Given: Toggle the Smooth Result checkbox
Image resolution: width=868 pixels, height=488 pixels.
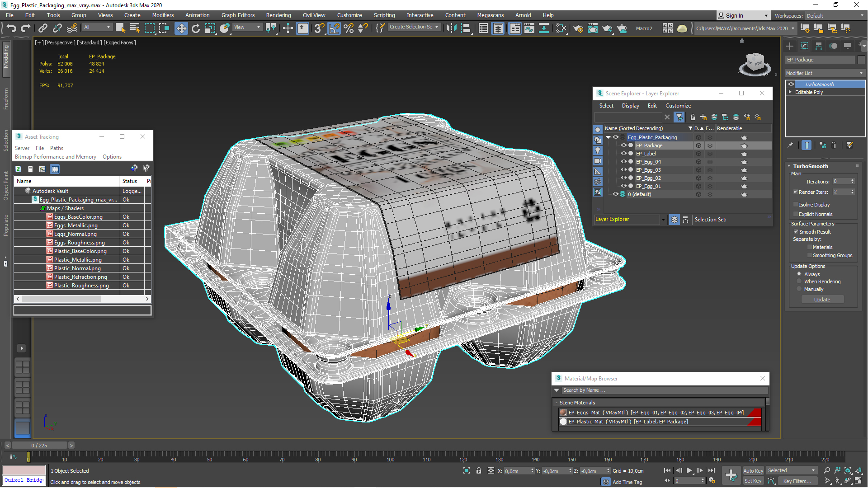Looking at the screenshot, I should click(x=796, y=232).
